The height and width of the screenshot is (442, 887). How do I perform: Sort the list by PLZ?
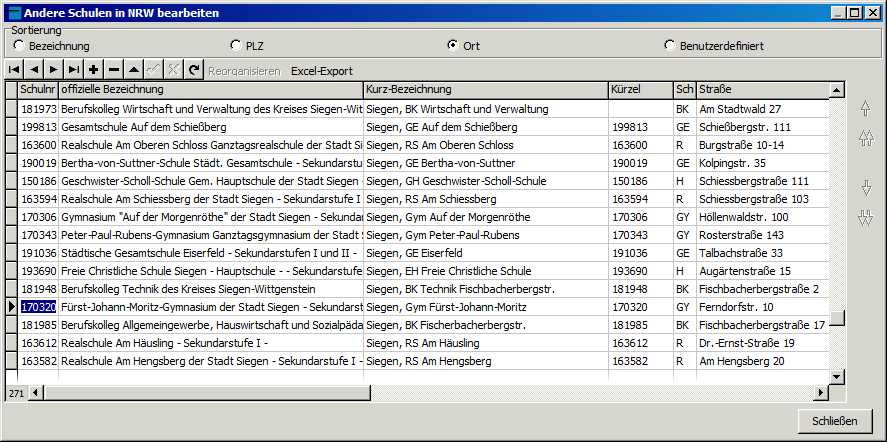236,46
